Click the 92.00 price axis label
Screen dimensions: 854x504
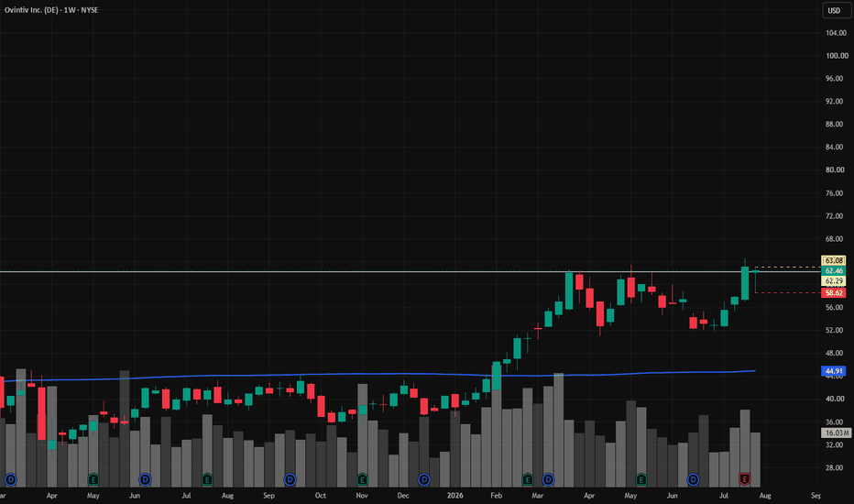coord(834,102)
